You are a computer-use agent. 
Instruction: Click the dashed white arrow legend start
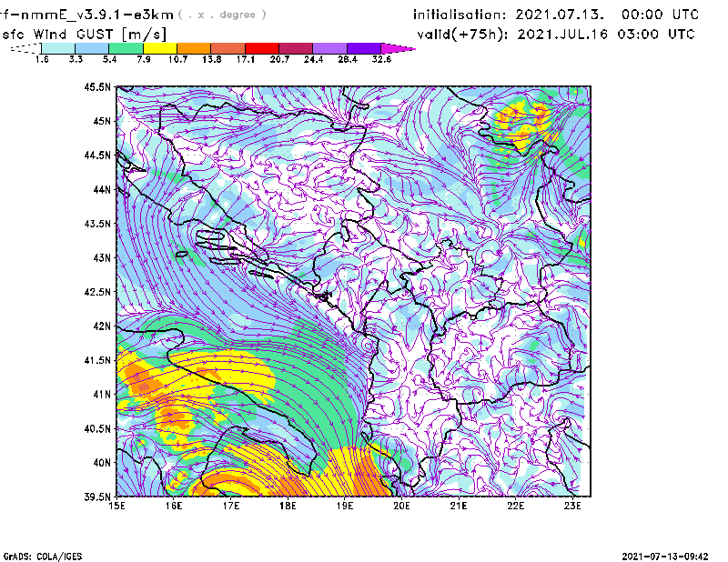click(25, 48)
